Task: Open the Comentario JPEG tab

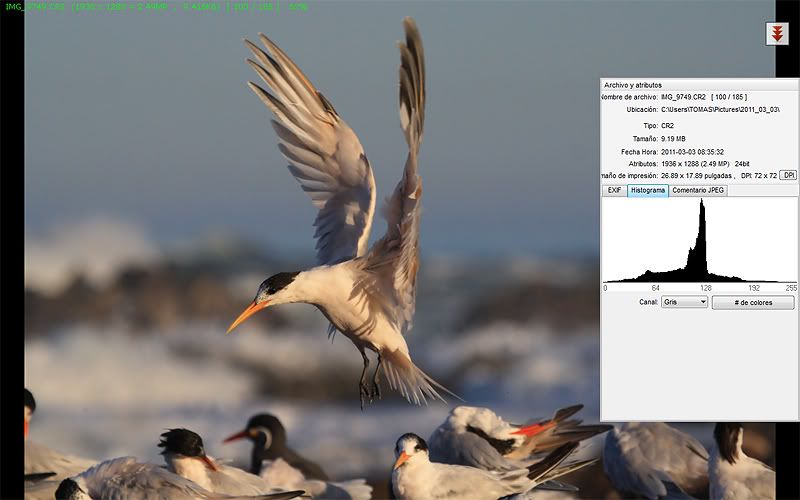Action: tap(697, 190)
